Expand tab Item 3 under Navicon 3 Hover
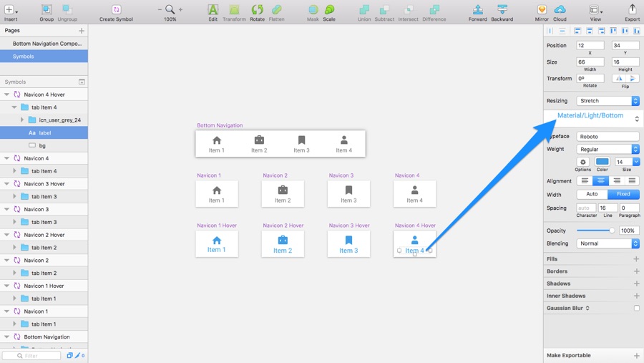644x363 pixels. (x=14, y=196)
